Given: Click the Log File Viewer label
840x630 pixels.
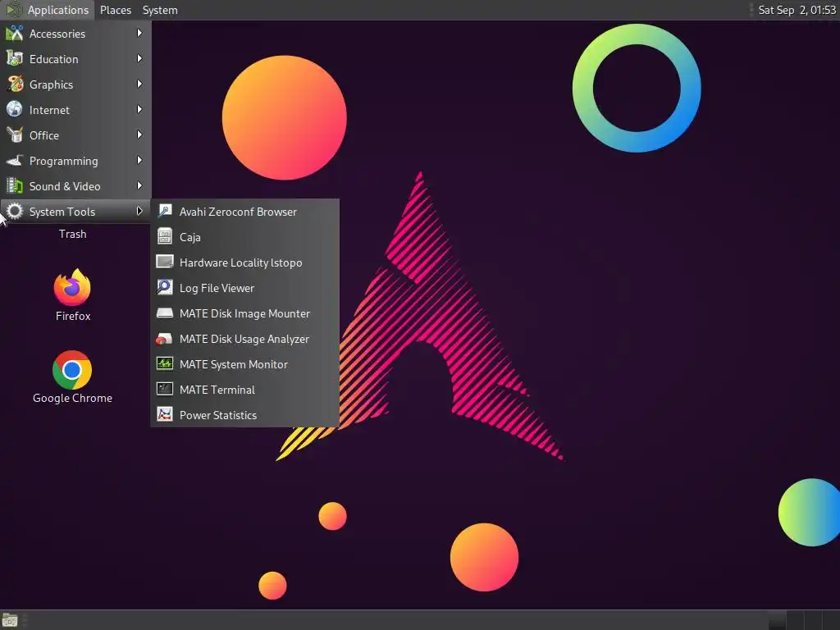Looking at the screenshot, I should pyautogui.click(x=217, y=288).
